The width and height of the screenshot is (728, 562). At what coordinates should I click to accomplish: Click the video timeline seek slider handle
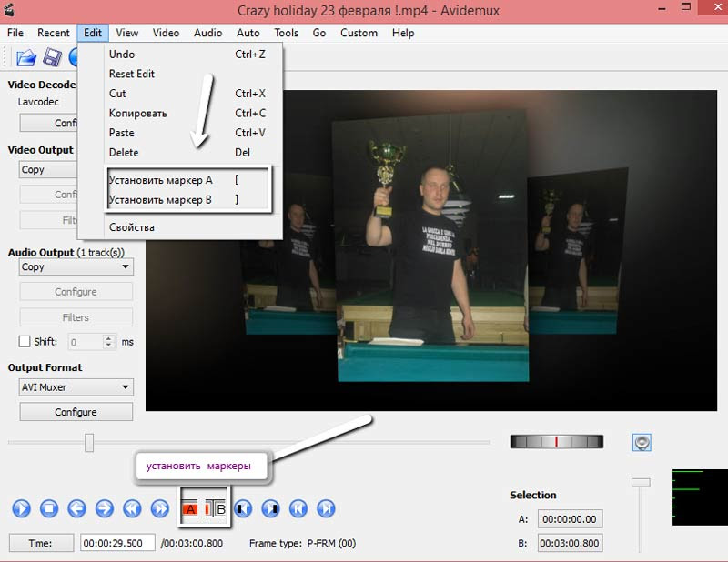click(x=89, y=443)
